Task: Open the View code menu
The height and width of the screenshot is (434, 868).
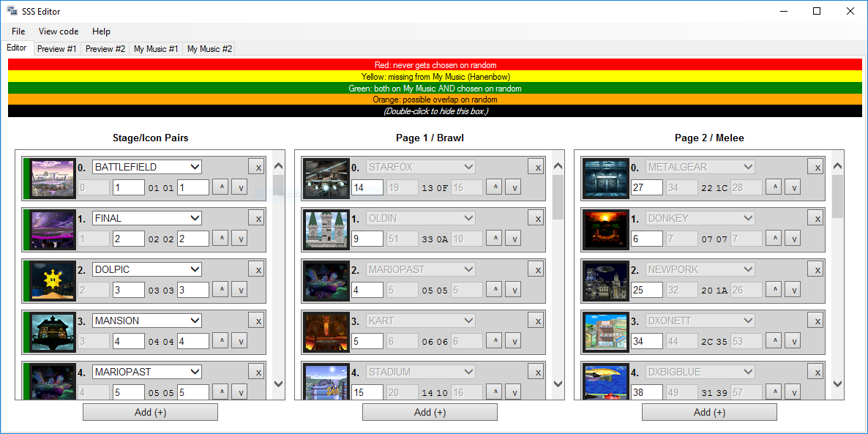Action: coord(59,31)
